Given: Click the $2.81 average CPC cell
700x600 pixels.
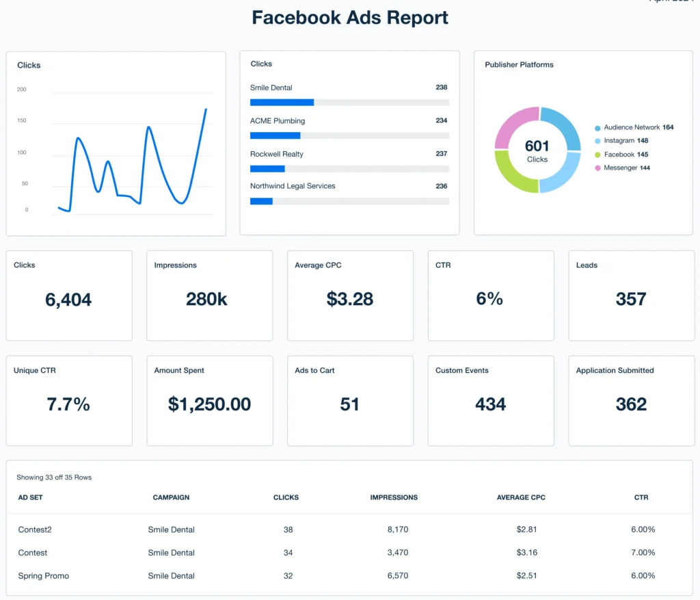Looking at the screenshot, I should [527, 530].
